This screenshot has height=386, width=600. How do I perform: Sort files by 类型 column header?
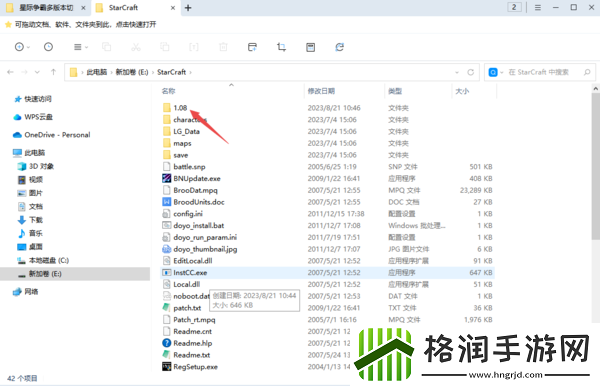pyautogui.click(x=395, y=91)
